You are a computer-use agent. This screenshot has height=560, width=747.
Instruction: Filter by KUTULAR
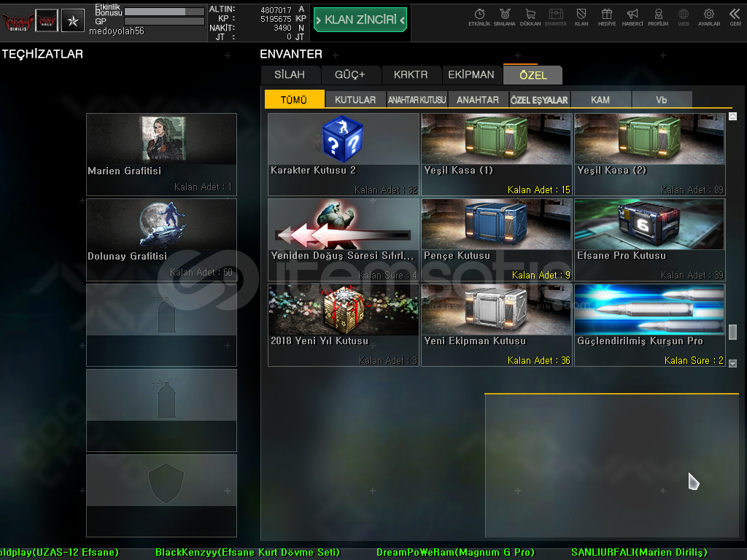tap(355, 99)
